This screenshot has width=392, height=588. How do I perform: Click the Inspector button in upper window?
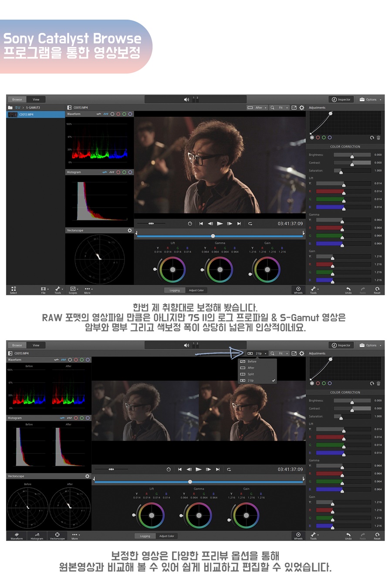pos(341,100)
